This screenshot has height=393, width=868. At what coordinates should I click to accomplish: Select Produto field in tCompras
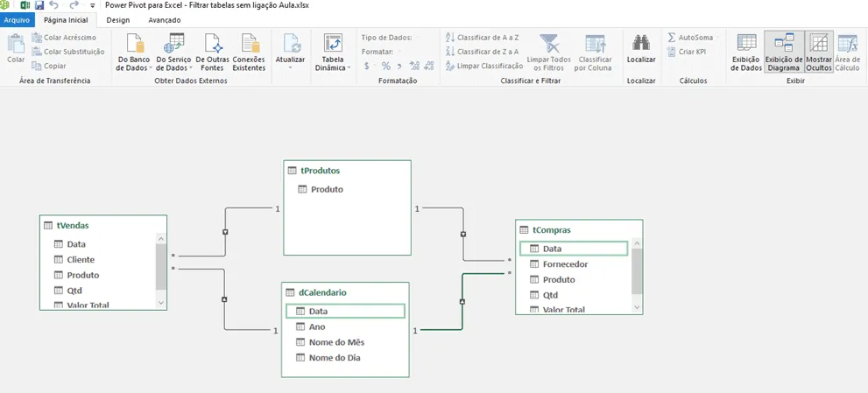click(x=559, y=279)
